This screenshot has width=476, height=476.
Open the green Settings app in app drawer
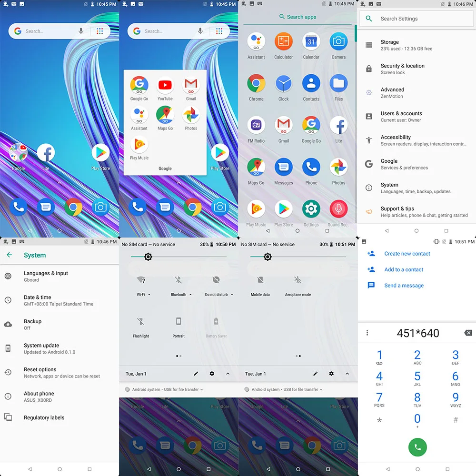point(311,209)
